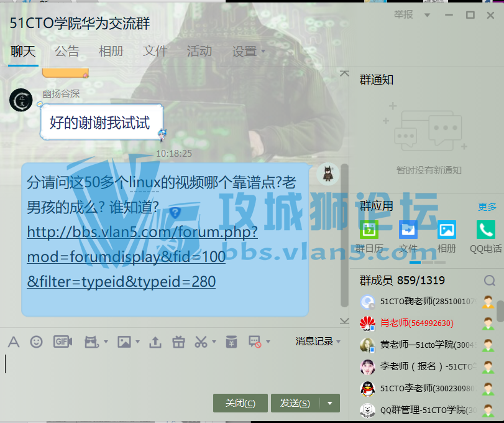Click the GIF animation icon

tap(63, 342)
